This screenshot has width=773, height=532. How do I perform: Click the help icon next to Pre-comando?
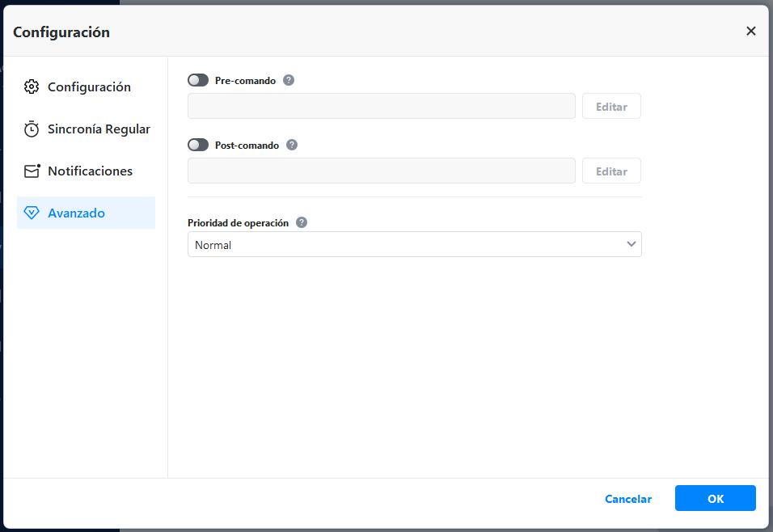click(289, 80)
